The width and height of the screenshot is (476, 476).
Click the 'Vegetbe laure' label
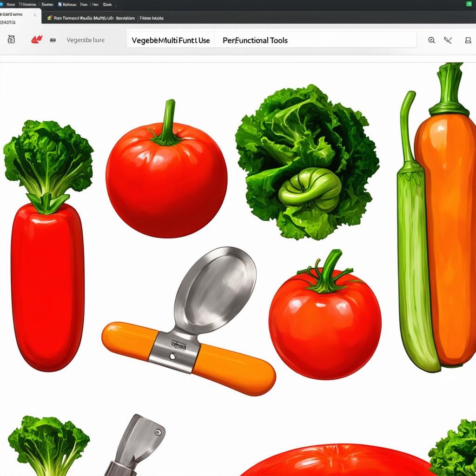coord(86,40)
